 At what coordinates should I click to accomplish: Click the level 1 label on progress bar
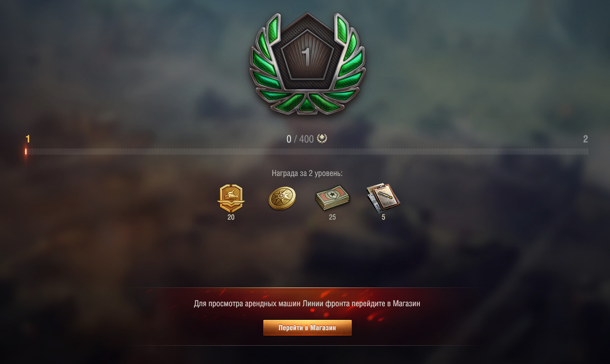28,139
